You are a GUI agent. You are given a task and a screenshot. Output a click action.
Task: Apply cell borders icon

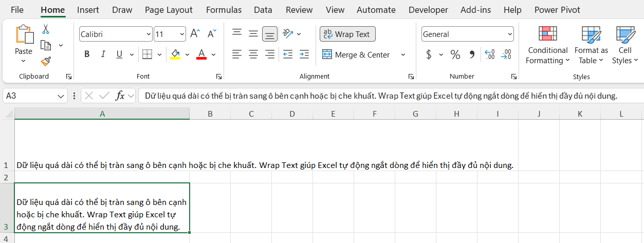(x=148, y=54)
